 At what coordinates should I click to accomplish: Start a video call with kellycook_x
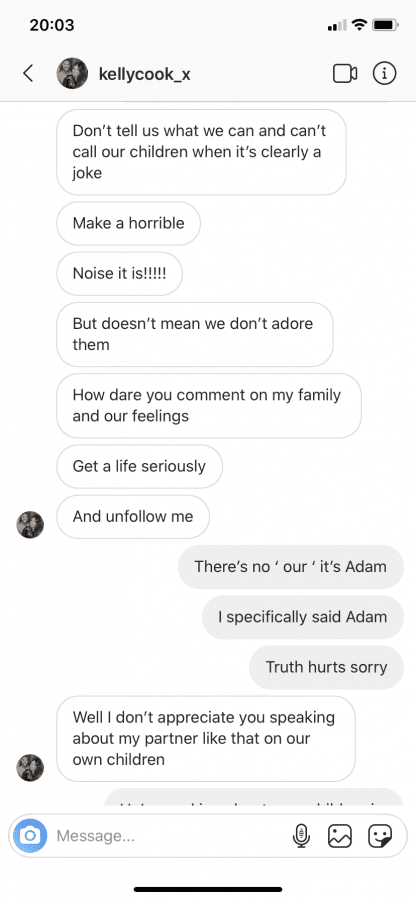tap(345, 73)
